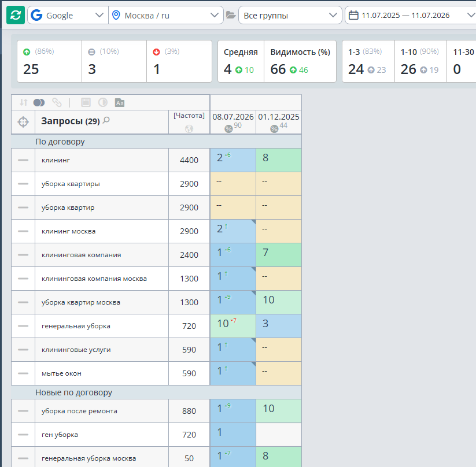This screenshot has height=467, width=476.
Task: Click the green refresh button
Action: [16, 15]
